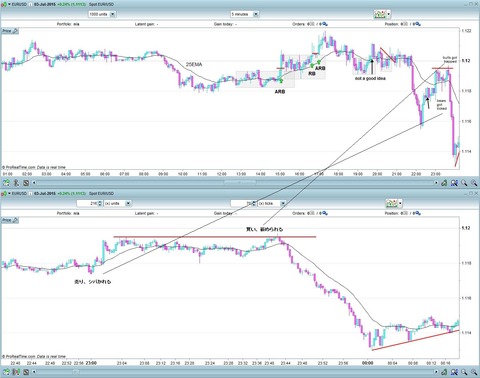
Task: Click the tick count field in lower chart header
Action: coord(241,203)
